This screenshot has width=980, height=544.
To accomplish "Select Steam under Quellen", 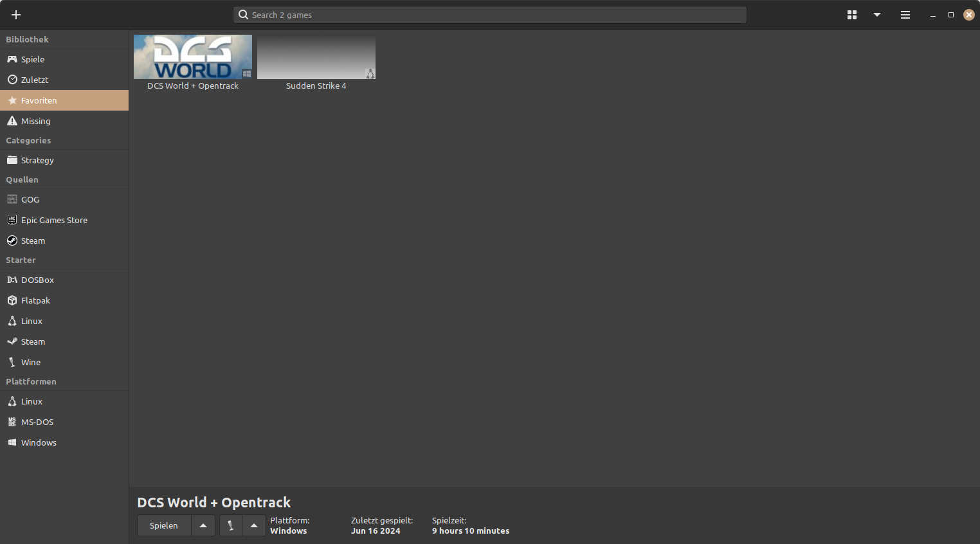I will click(x=64, y=240).
